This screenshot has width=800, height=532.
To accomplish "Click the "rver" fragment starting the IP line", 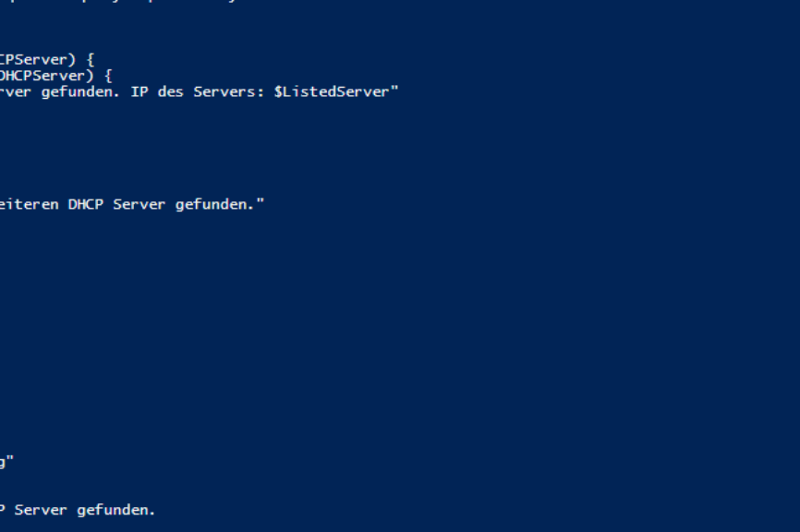I will [x=16, y=92].
